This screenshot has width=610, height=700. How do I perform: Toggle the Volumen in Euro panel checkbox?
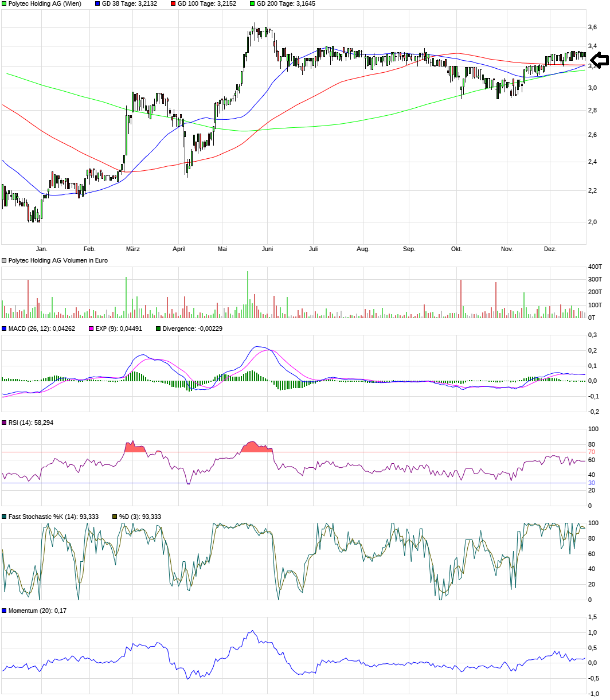point(3,259)
